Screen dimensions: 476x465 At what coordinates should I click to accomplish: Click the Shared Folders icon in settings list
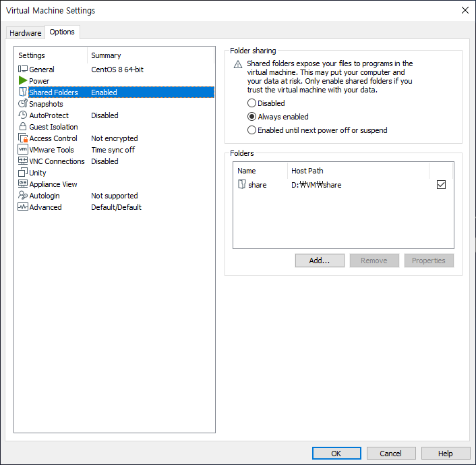(23, 92)
